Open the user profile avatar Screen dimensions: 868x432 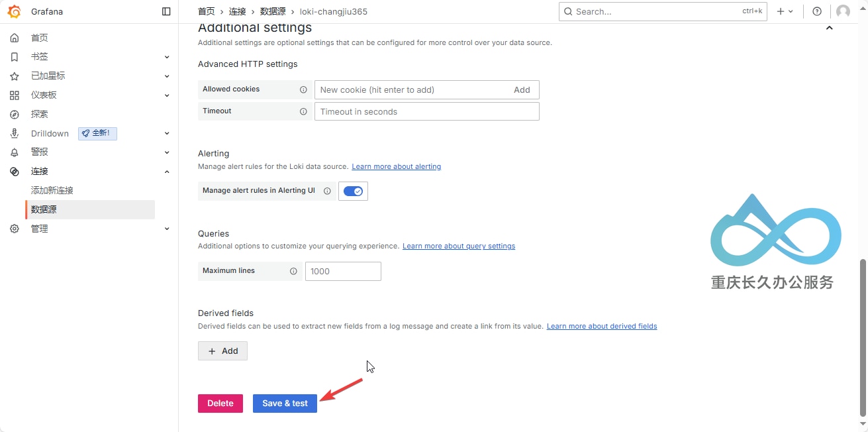coord(843,11)
